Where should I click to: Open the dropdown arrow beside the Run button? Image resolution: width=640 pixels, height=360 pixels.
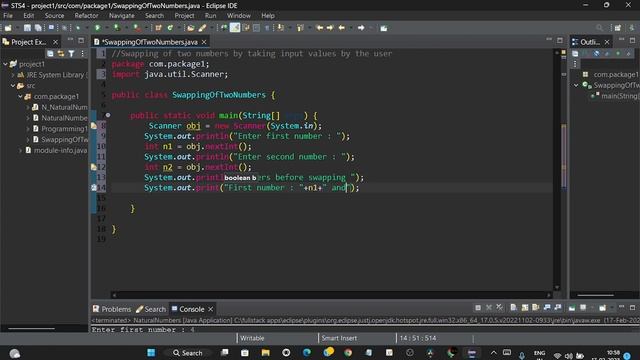coord(107,28)
